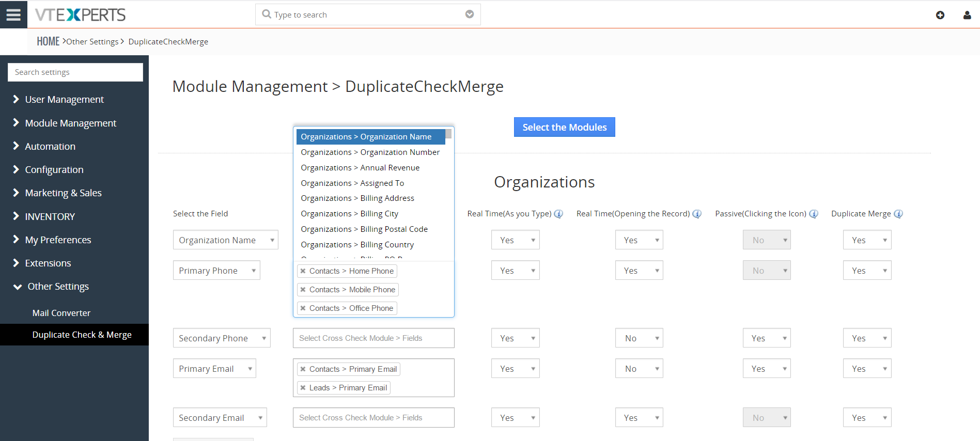This screenshot has width=980, height=441.
Task: Click the Select the Modules button
Action: tap(564, 127)
